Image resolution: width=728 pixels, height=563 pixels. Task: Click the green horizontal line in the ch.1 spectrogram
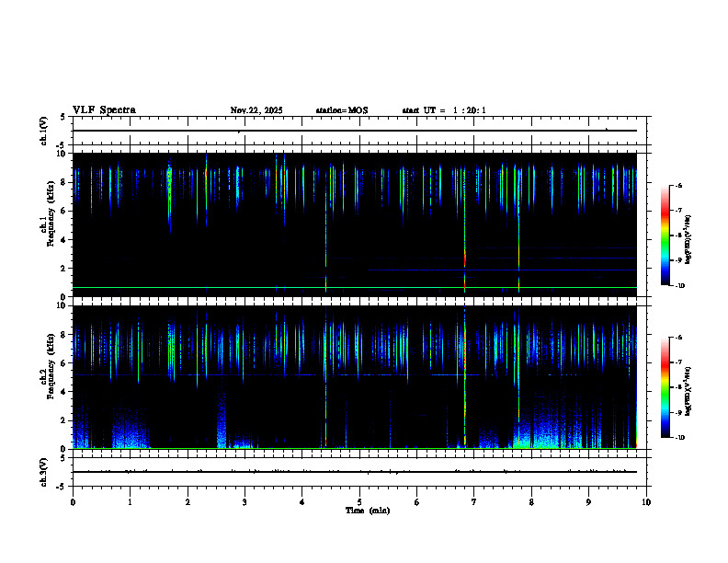coord(355,288)
